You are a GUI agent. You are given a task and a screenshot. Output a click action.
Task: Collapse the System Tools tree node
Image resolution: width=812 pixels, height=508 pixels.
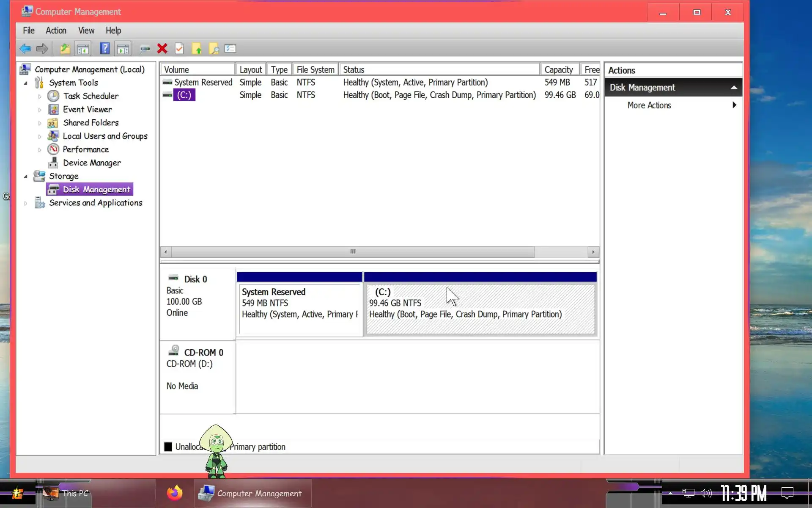[26, 83]
